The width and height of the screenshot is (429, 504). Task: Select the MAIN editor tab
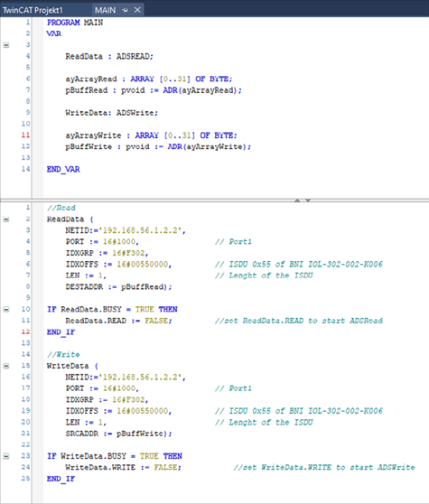(105, 10)
